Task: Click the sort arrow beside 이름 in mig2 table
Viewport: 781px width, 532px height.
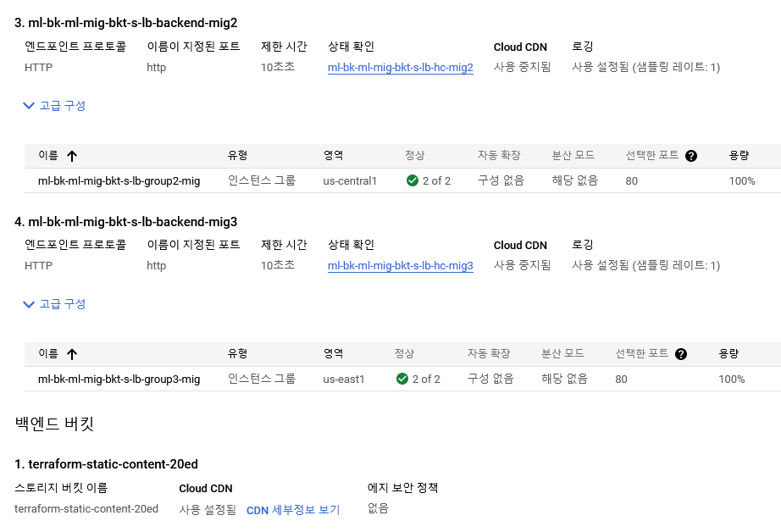Action: pyautogui.click(x=71, y=156)
